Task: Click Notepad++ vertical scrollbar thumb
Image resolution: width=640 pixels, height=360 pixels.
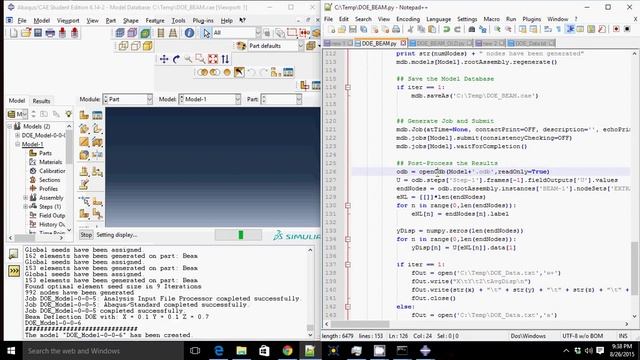Action: click(635, 268)
